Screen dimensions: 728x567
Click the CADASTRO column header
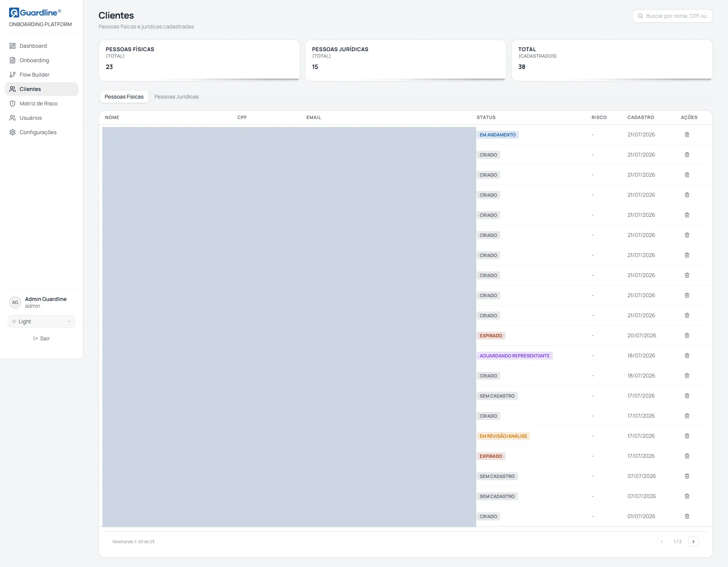(x=641, y=117)
